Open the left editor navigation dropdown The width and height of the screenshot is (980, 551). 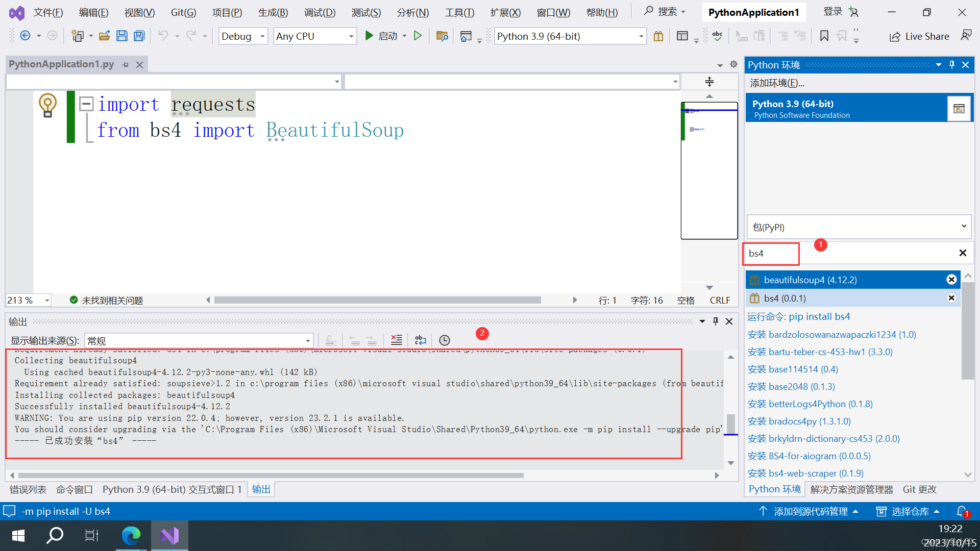174,82
